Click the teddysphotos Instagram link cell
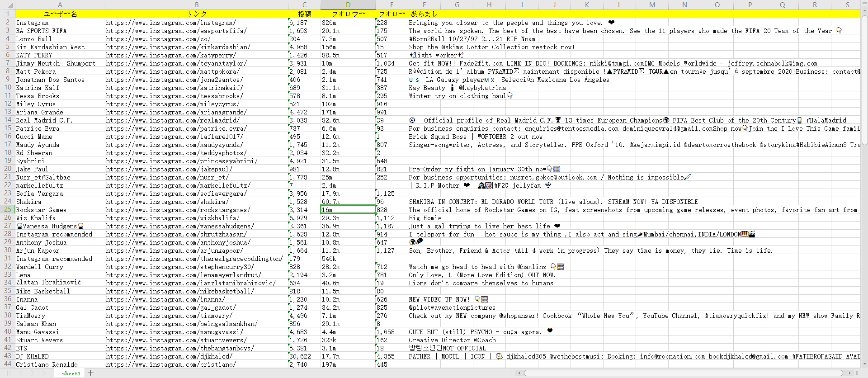 (x=197, y=152)
